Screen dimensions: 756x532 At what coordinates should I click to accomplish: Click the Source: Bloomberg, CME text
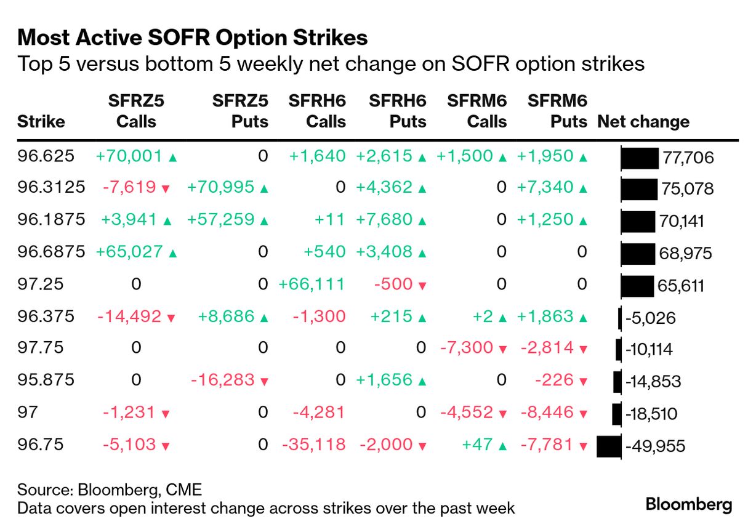[x=110, y=490]
